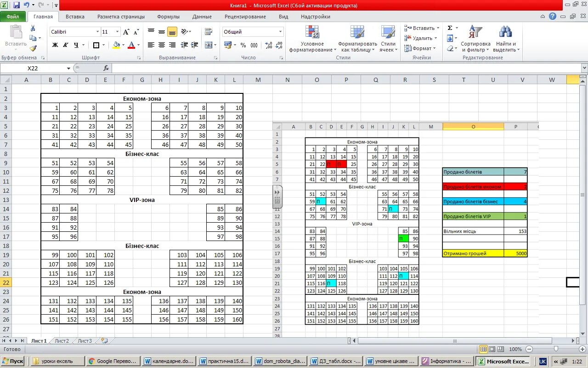Image resolution: width=588 pixels, height=368 pixels.
Task: Toggle middle vertical alignment
Action: 162,32
